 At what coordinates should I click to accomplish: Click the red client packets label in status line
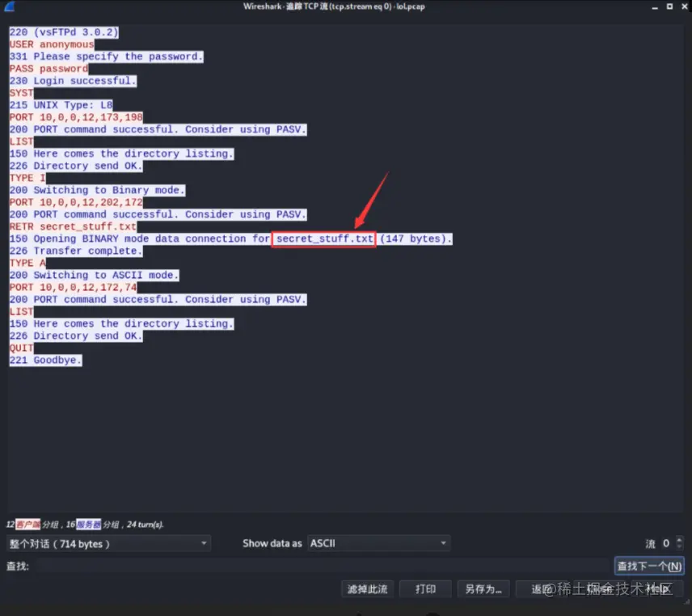point(27,524)
